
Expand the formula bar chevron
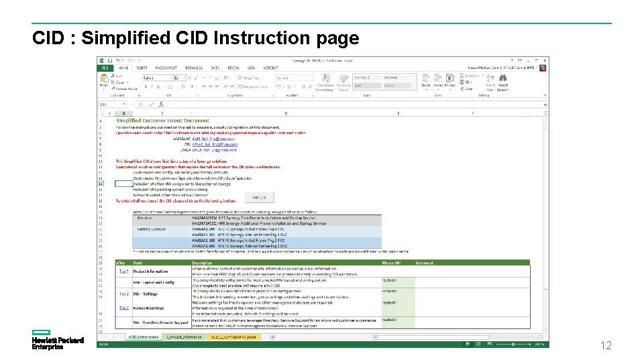tap(545, 105)
